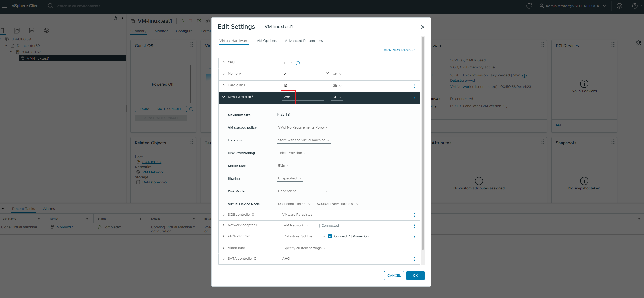Open the VM storage policy dropdown

click(x=304, y=127)
